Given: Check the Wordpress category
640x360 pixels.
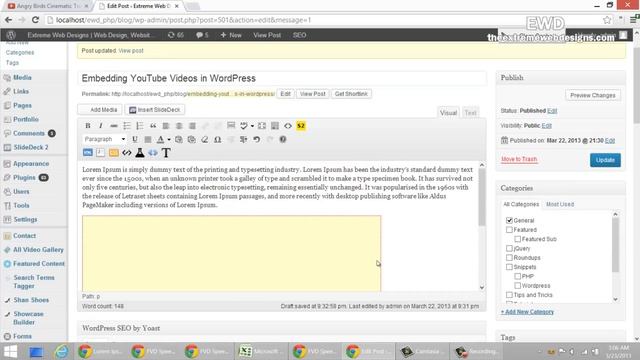Looking at the screenshot, I should pyautogui.click(x=518, y=285).
